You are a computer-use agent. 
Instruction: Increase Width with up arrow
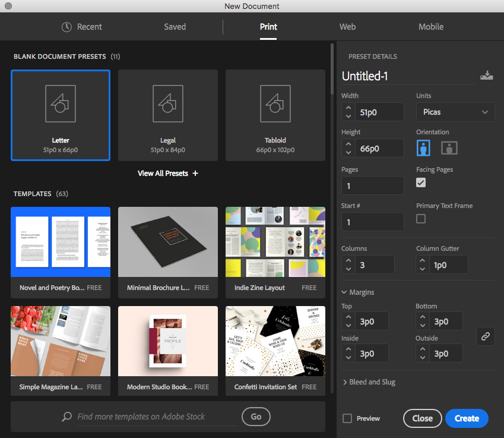tap(348, 108)
